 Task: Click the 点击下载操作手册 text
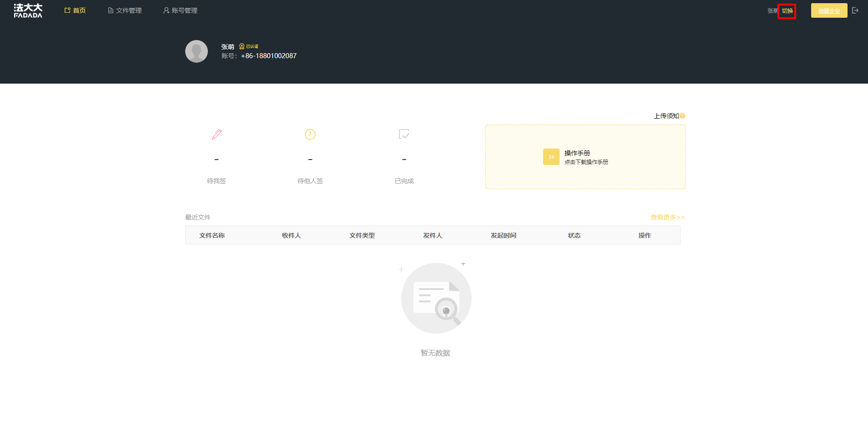point(586,162)
